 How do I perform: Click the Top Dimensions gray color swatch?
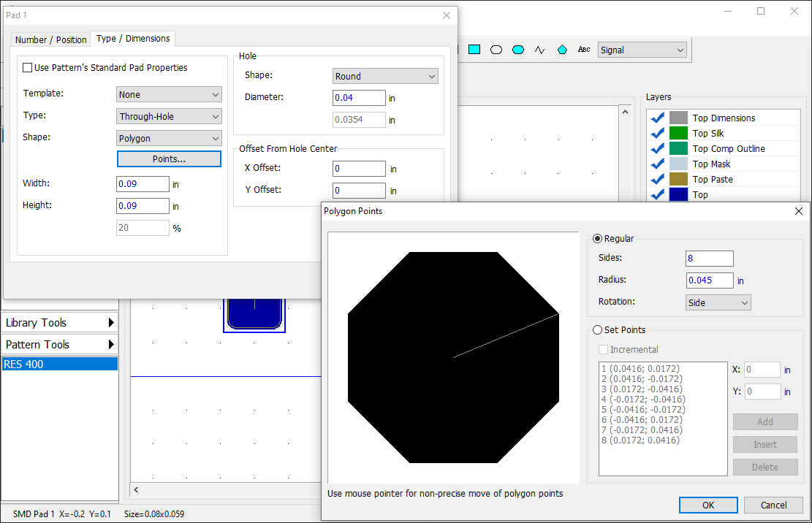pos(678,118)
